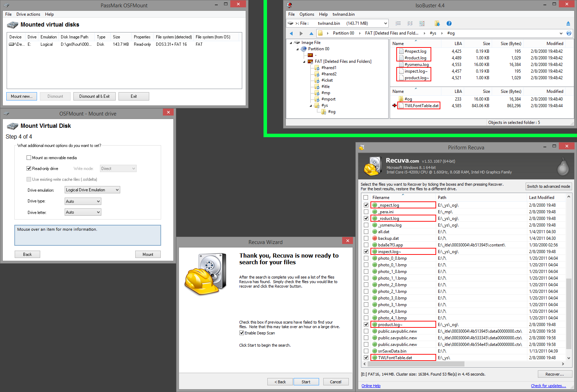Click IsoBuster's large icons grid view button

pos(422,23)
